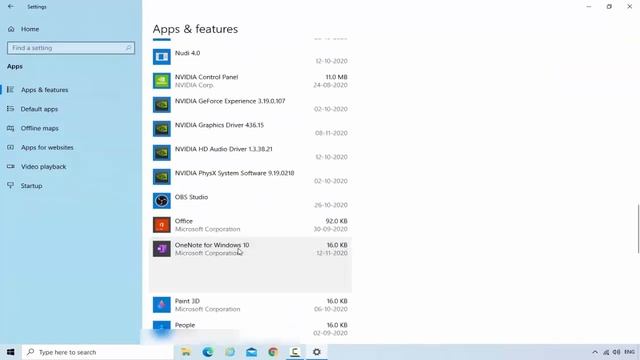Click the NVIDIA Graphics Driver icon
This screenshot has height=360, width=640.
coord(162,129)
